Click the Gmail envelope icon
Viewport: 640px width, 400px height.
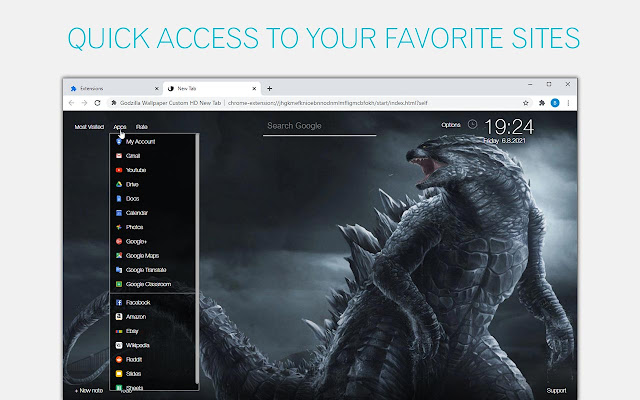pos(119,156)
